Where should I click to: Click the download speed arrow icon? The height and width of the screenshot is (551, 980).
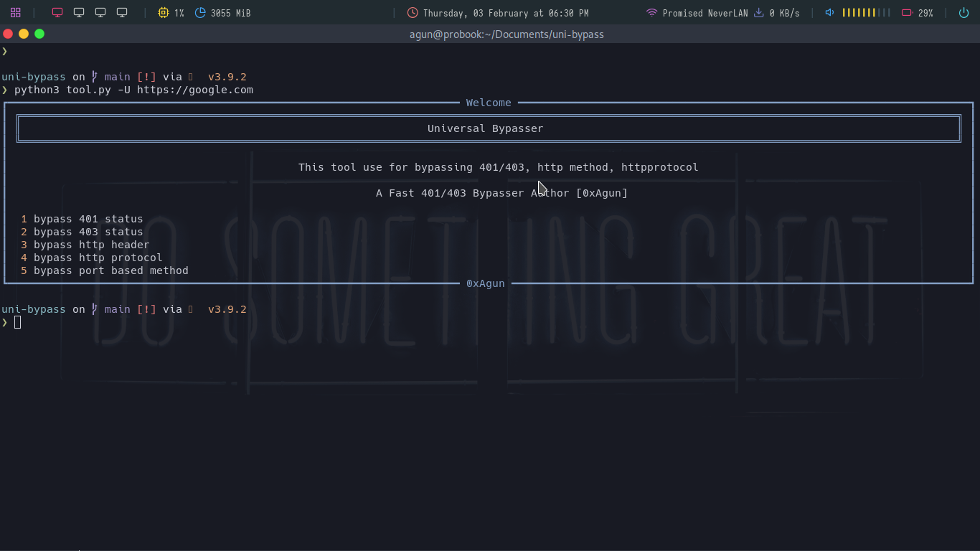pos(758,13)
